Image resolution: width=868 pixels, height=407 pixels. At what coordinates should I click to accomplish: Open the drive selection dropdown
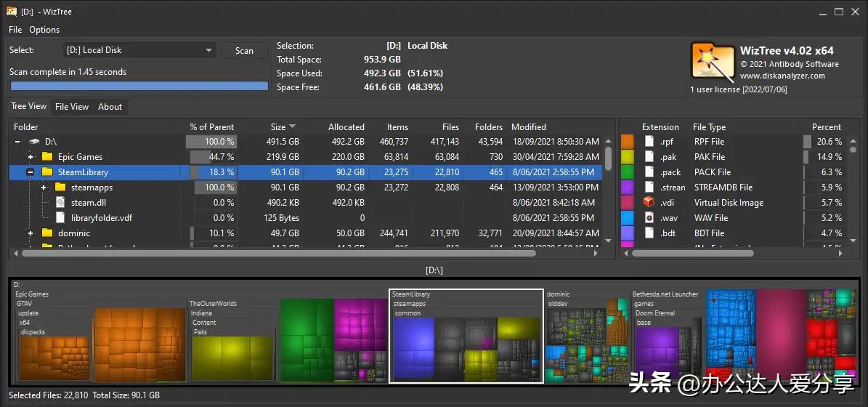click(208, 50)
